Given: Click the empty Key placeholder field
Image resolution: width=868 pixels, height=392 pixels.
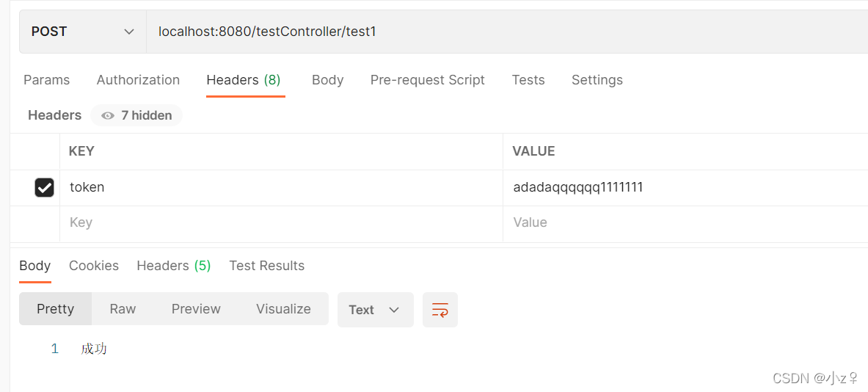Looking at the screenshot, I should click(x=281, y=222).
